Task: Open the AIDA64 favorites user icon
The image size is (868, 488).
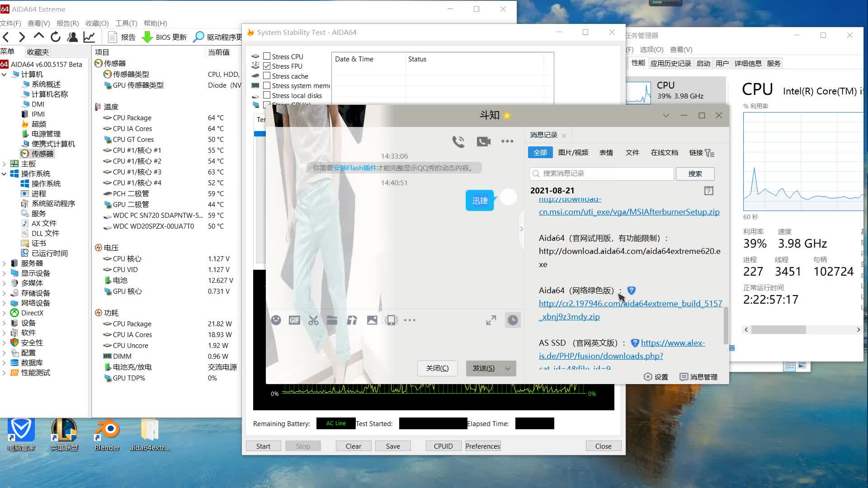Action: pos(72,37)
